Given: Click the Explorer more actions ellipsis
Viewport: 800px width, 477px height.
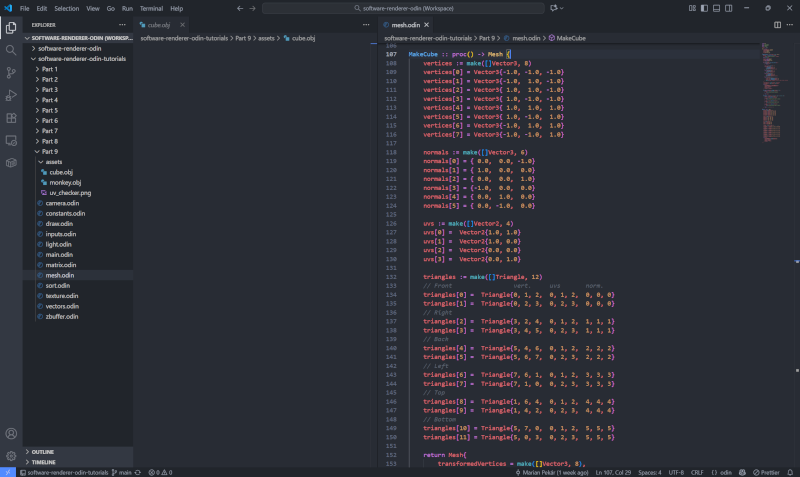Looking at the screenshot, I should click(x=122, y=24).
